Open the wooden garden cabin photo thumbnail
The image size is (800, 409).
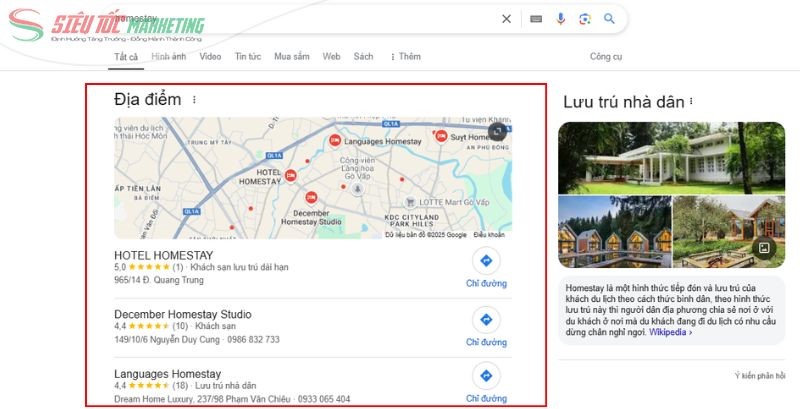pyautogui.click(x=729, y=232)
